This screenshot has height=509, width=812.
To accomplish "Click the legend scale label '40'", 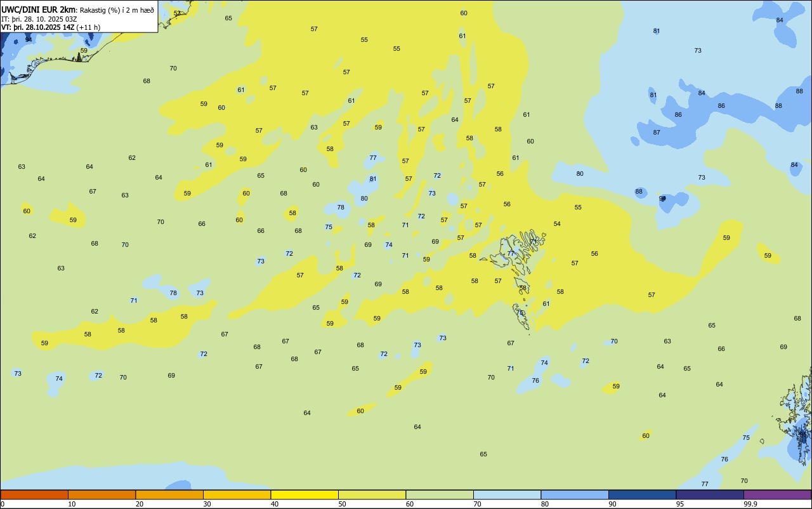I will [275, 504].
